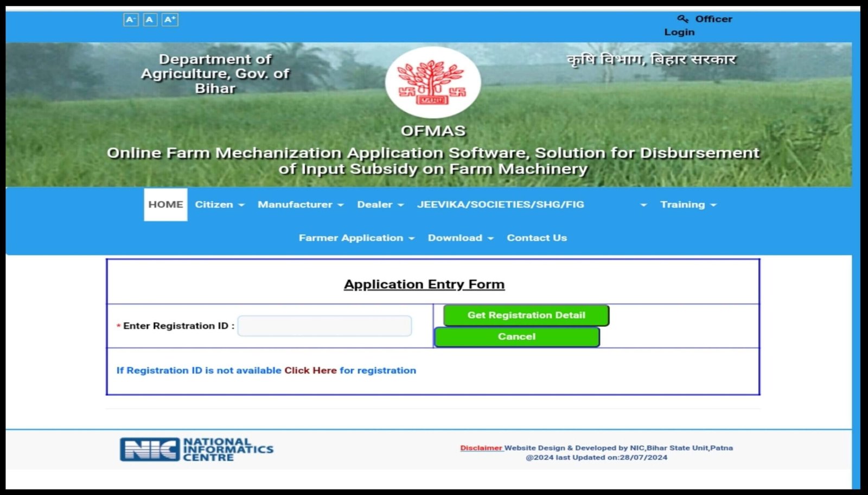This screenshot has height=495, width=868.
Task: Click the Enter Registration ID input field
Action: coord(324,325)
